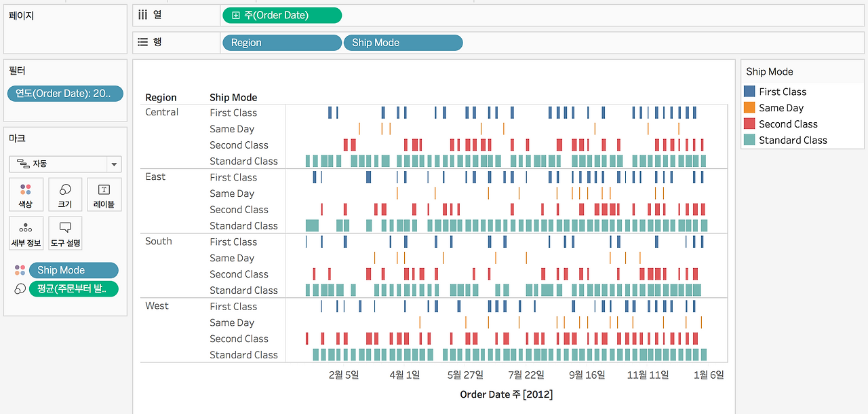Click Second Class label under West
The height and width of the screenshot is (414, 868).
(x=239, y=339)
